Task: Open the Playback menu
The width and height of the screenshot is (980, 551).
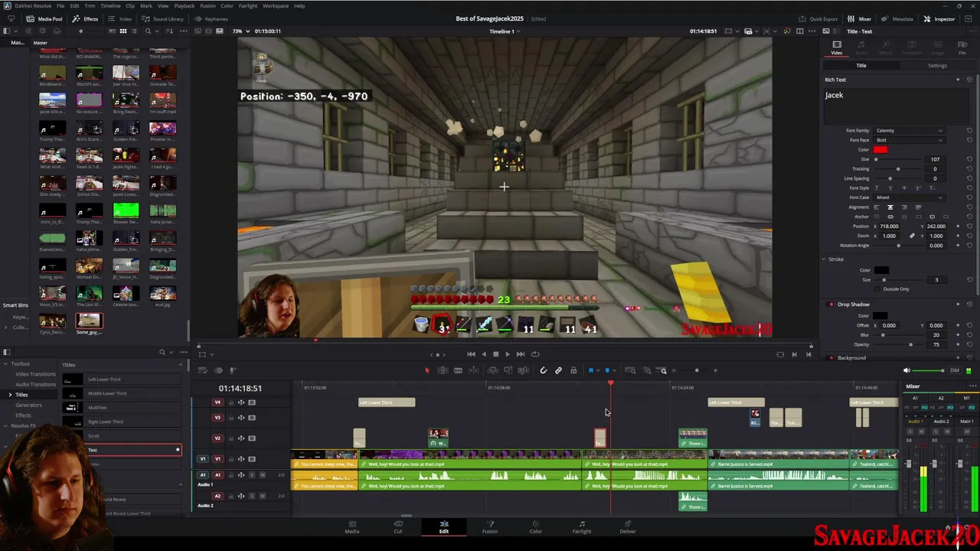Action: coord(184,5)
